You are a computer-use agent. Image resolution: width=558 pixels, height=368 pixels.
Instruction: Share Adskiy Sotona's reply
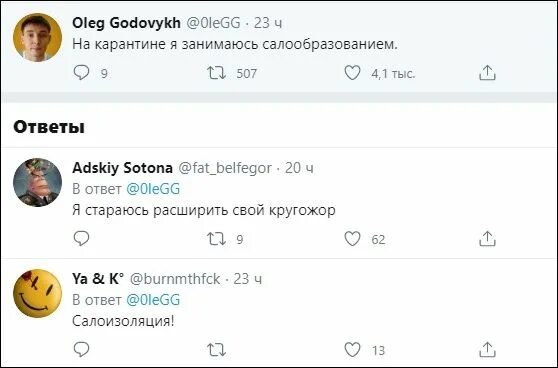coord(487,238)
